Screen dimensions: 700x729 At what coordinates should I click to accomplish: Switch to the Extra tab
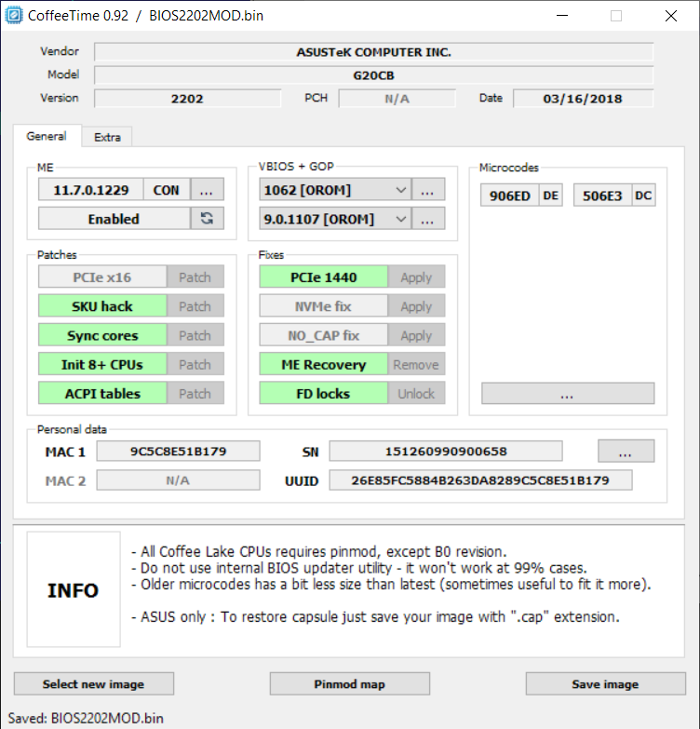coord(107,137)
